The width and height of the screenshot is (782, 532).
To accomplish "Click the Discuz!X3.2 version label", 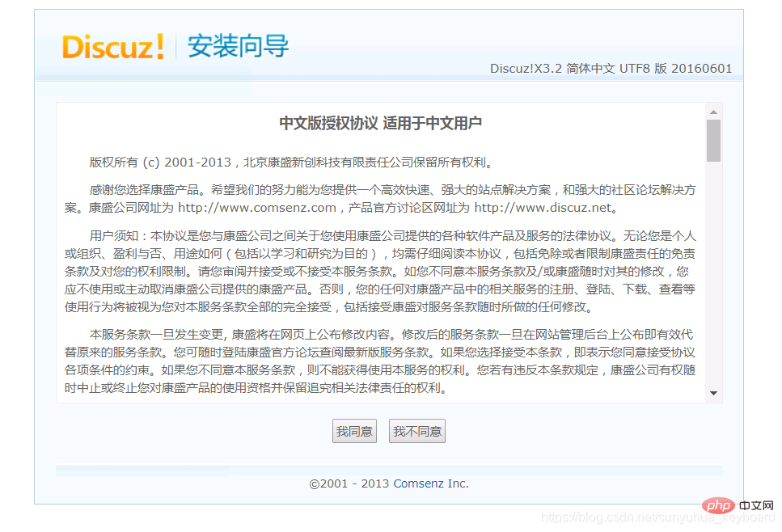I will coord(526,69).
